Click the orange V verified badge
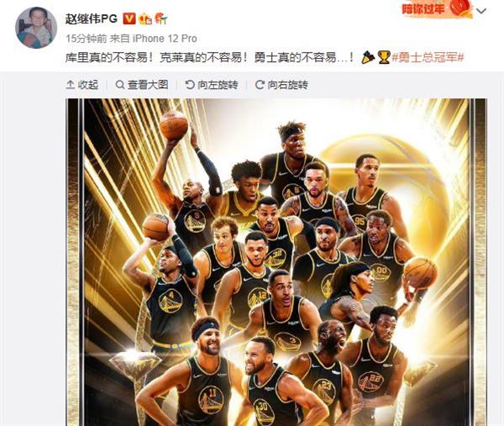This screenshot has height=426, width=504. (129, 19)
